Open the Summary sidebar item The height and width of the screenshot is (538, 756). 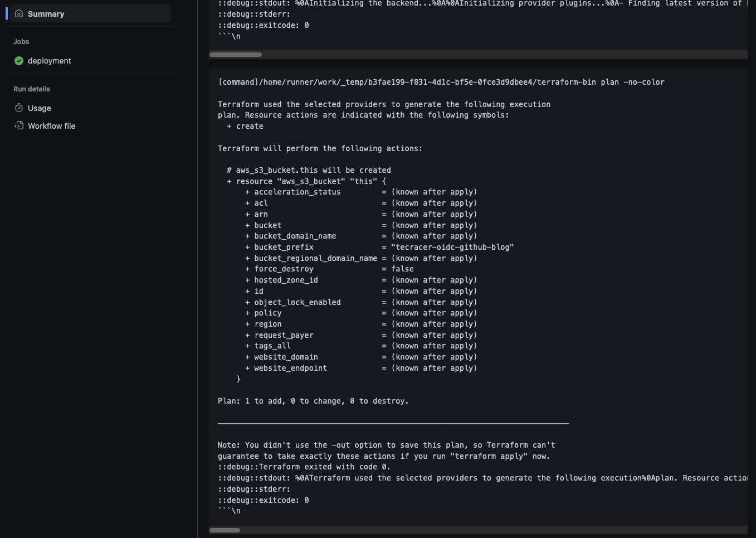(46, 14)
